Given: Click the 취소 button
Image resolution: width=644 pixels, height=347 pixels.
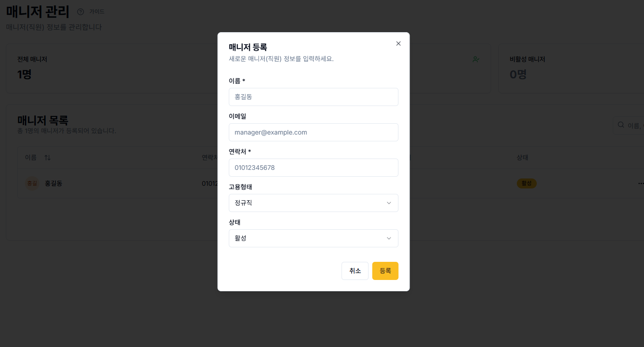Looking at the screenshot, I should [x=355, y=271].
